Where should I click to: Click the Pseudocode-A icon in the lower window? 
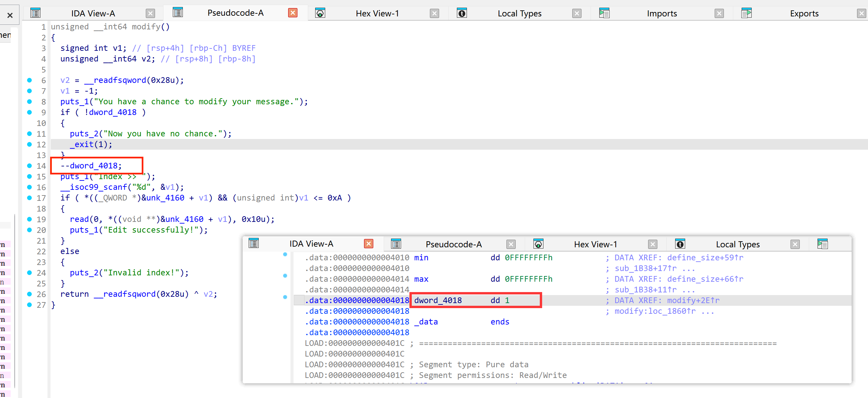coord(396,244)
